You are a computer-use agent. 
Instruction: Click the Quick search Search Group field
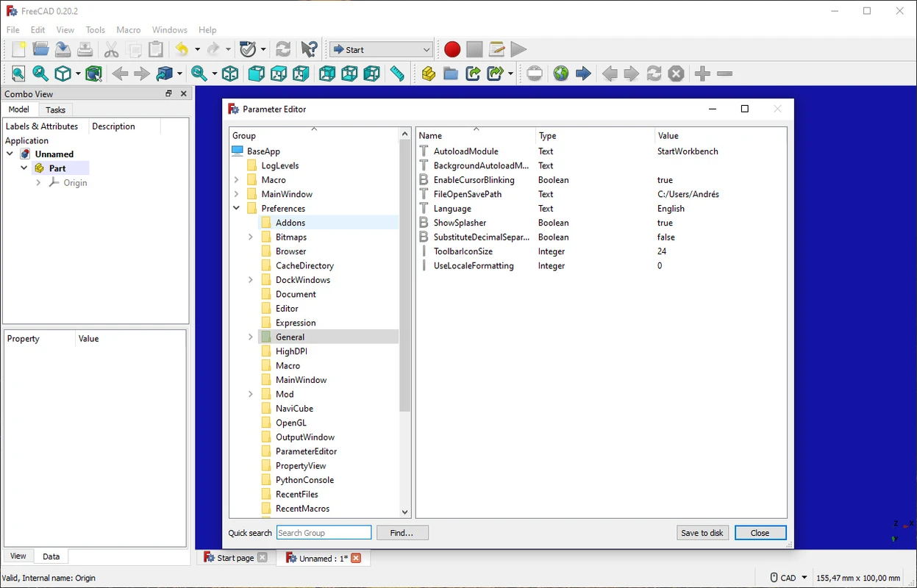click(x=324, y=533)
